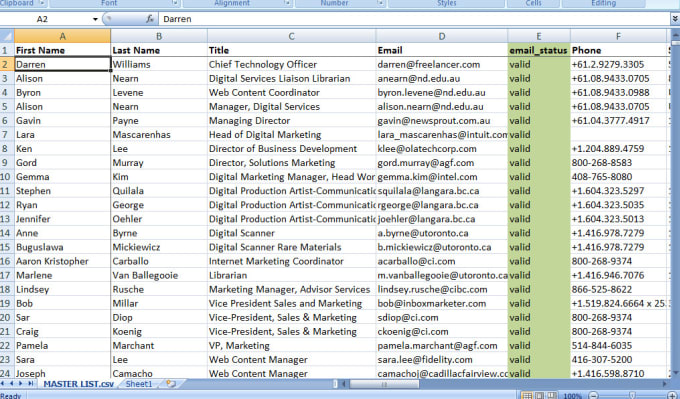Click the vertical scrollbar up arrow

[675, 35]
